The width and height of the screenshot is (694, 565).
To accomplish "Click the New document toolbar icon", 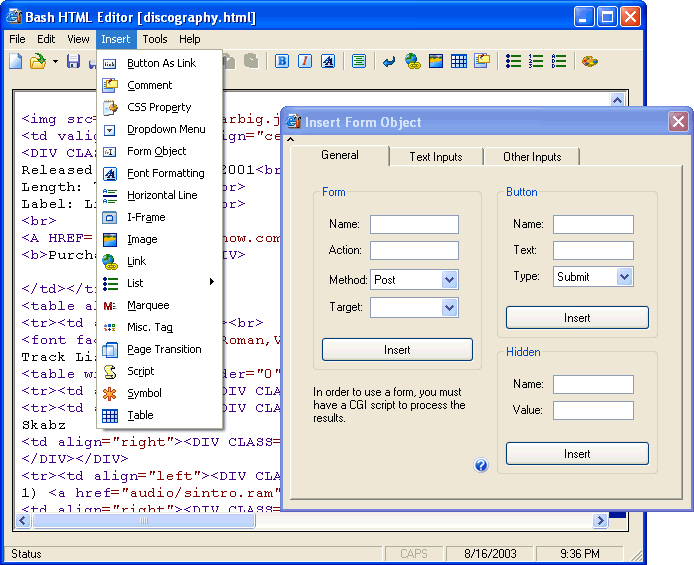I will coord(16,62).
